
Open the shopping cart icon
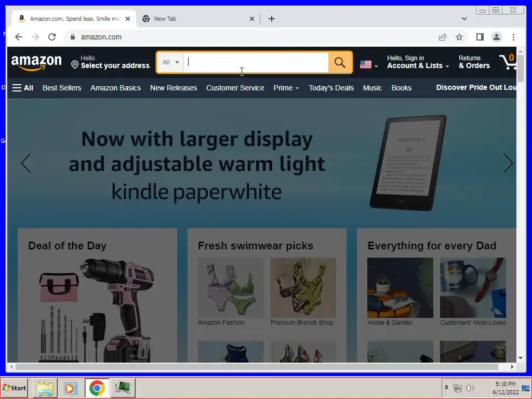tap(508, 62)
